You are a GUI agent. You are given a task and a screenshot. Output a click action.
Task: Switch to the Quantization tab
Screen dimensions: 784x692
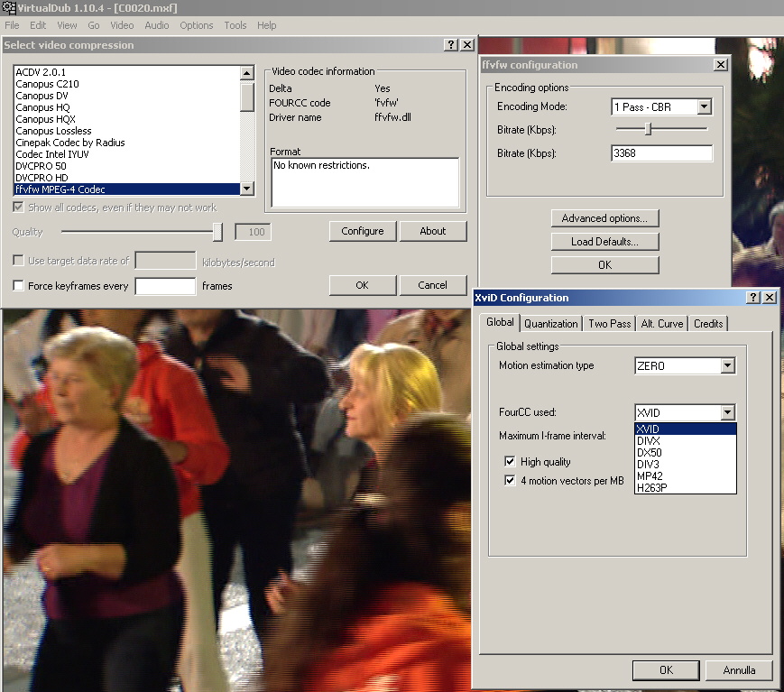(x=551, y=324)
